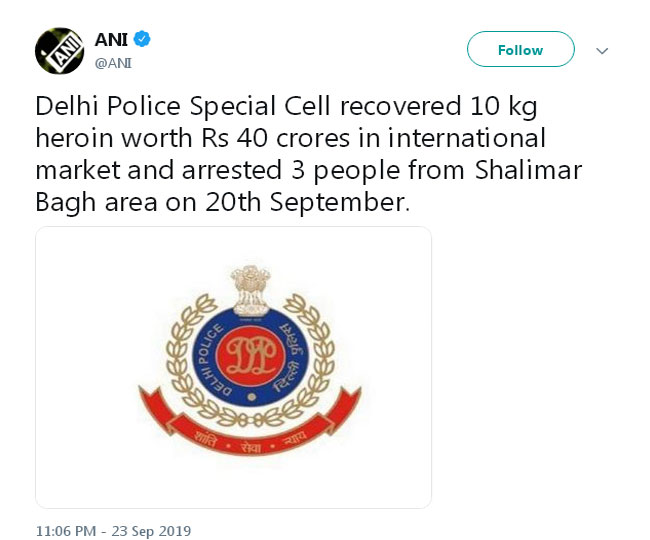Click the red ribbon with Hindi motto

pos(250,427)
